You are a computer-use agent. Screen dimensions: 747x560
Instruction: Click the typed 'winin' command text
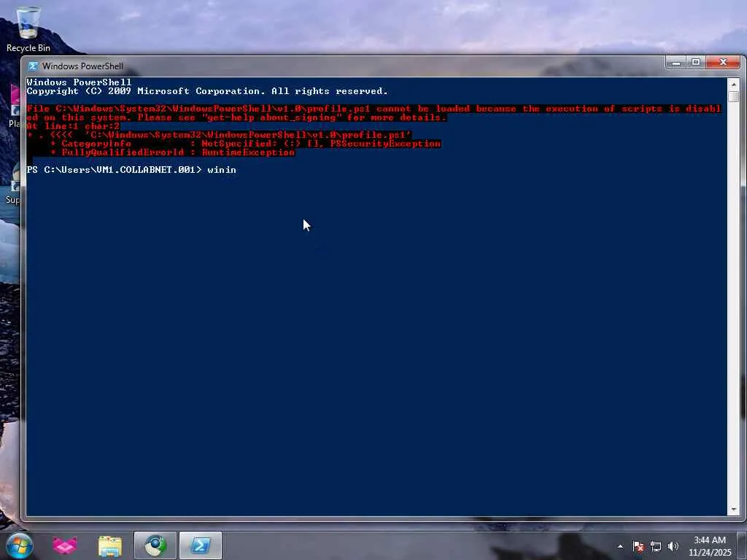[222, 169]
